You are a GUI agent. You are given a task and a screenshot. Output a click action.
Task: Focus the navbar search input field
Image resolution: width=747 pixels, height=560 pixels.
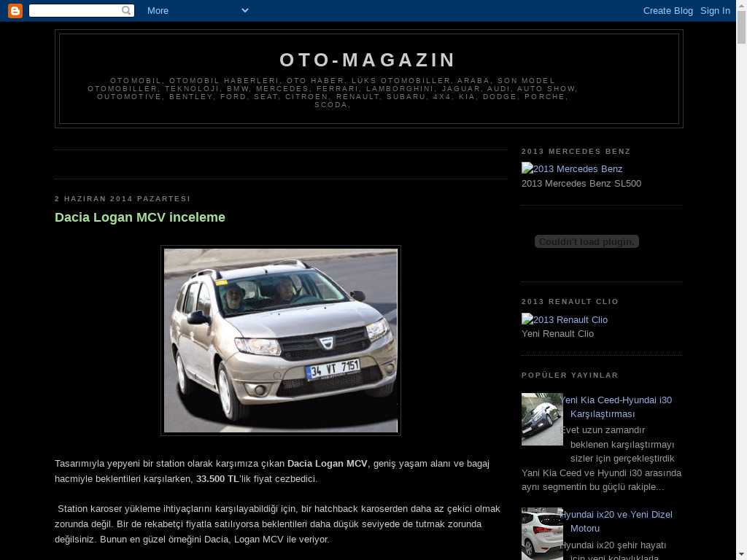coord(74,10)
